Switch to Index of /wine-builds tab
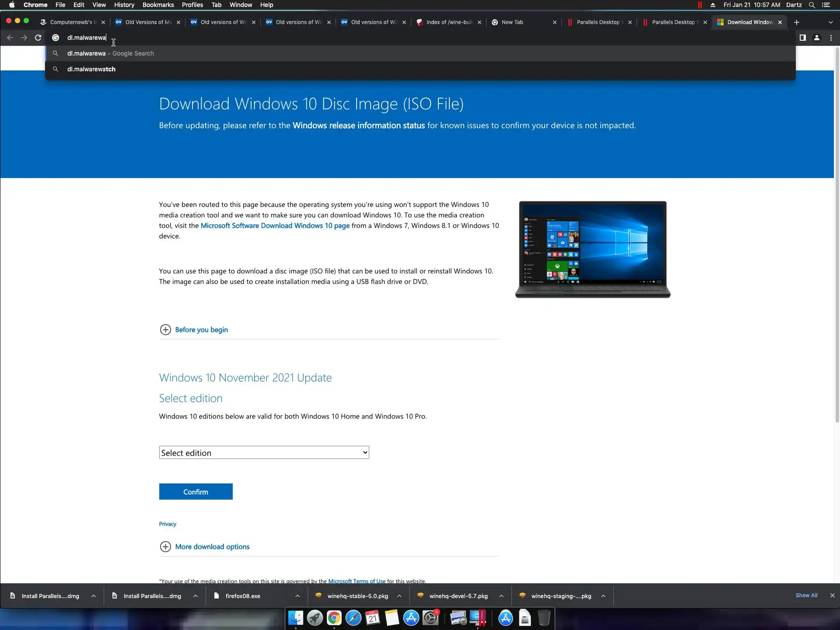 (449, 22)
